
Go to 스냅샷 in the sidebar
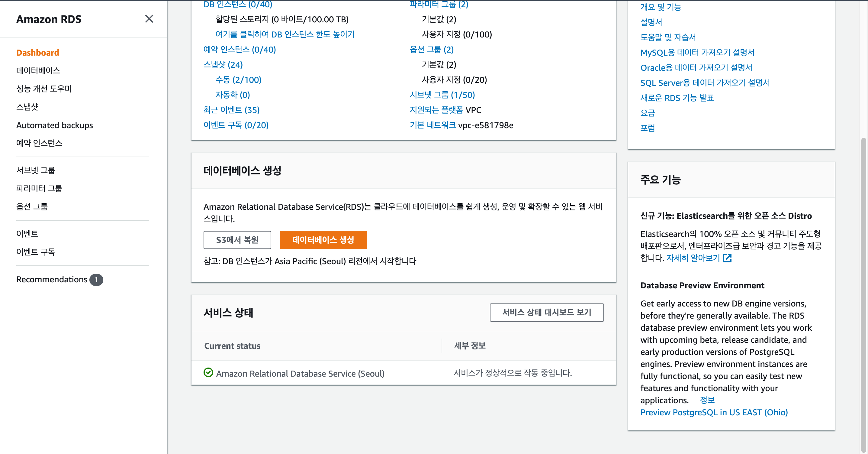[27, 107]
